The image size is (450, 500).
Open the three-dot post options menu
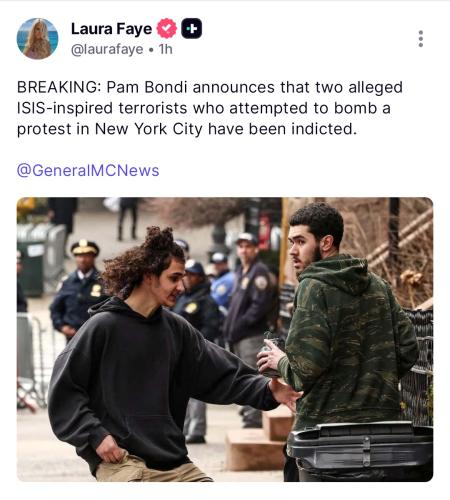coord(421,39)
